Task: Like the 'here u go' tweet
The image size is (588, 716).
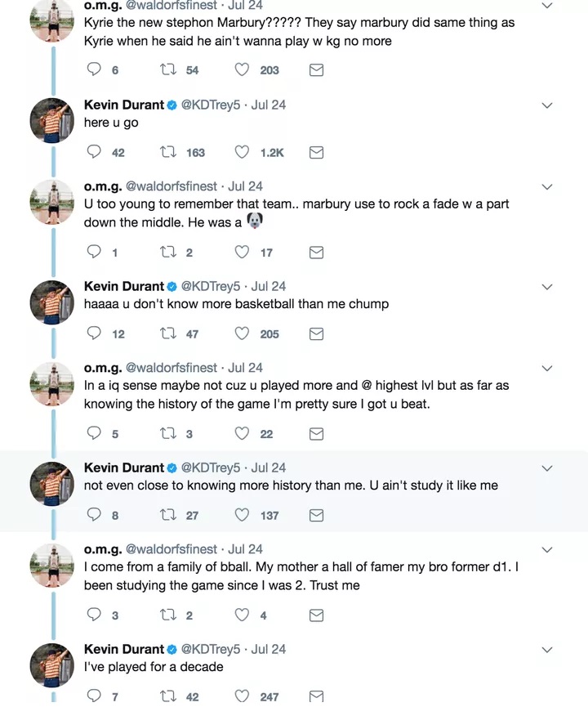Action: pyautogui.click(x=242, y=152)
